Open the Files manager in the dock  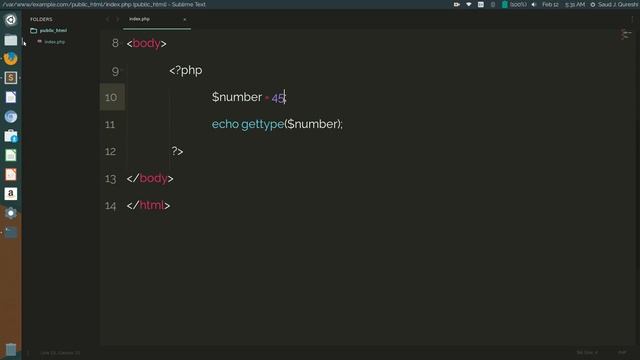[x=11, y=40]
